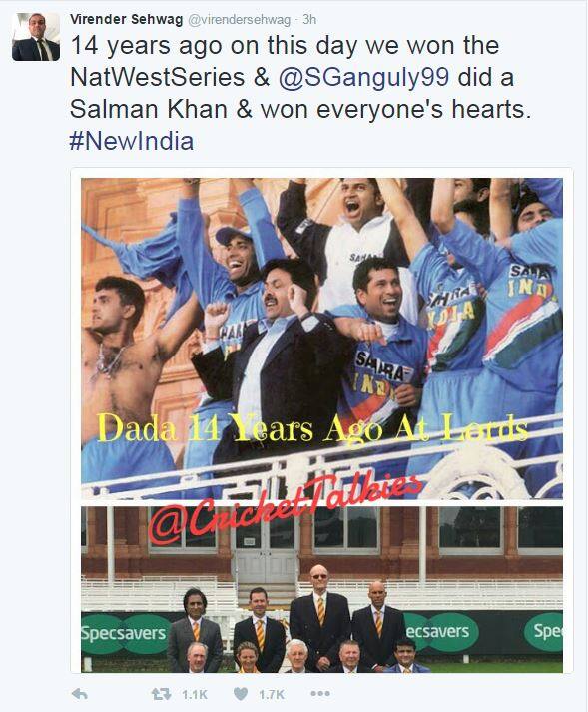Go to the @SGanguly99 mentioned profile
Image resolution: width=588 pixels, height=712 pixels.
363,77
